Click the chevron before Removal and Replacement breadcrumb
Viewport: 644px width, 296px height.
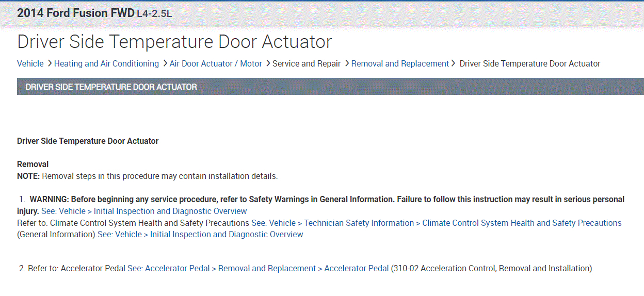coord(347,63)
